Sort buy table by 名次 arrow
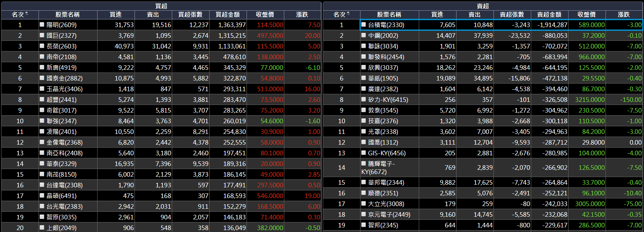The height and width of the screenshot is (232, 644). [x=27, y=14]
